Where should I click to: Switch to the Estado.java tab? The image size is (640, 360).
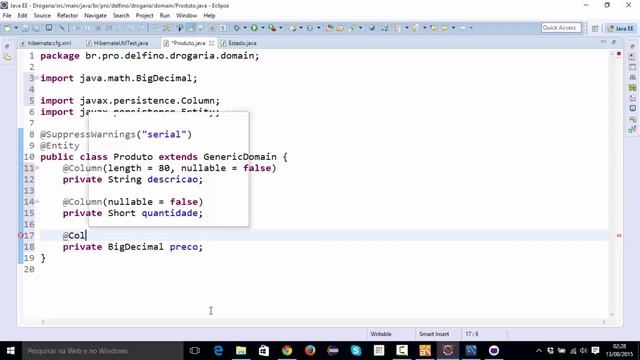pyautogui.click(x=239, y=43)
